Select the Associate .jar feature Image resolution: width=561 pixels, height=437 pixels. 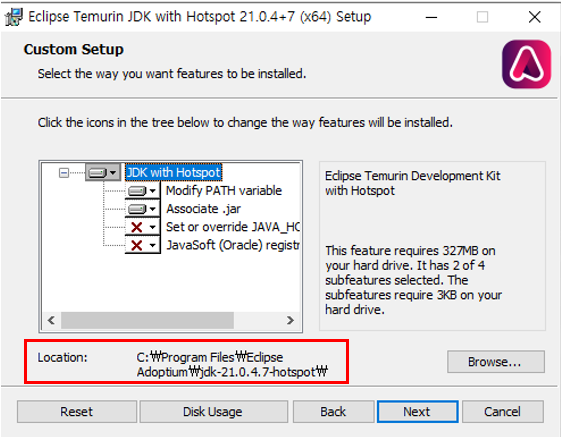coord(204,209)
